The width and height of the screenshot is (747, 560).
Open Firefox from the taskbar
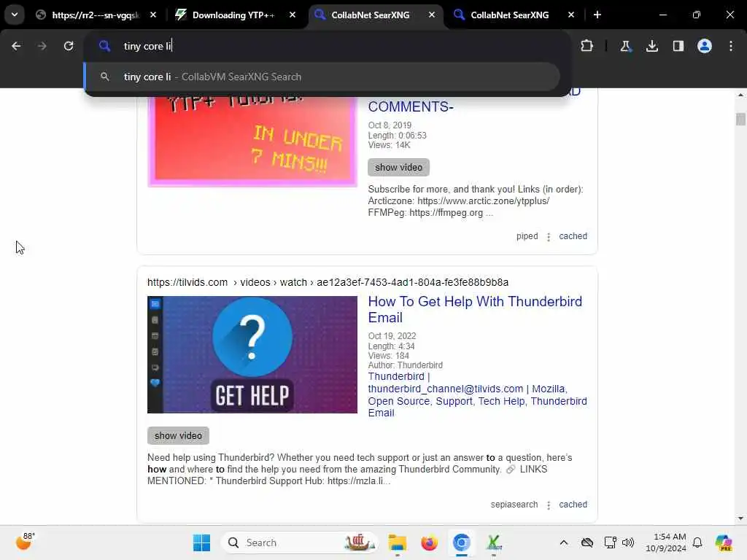tap(429, 542)
